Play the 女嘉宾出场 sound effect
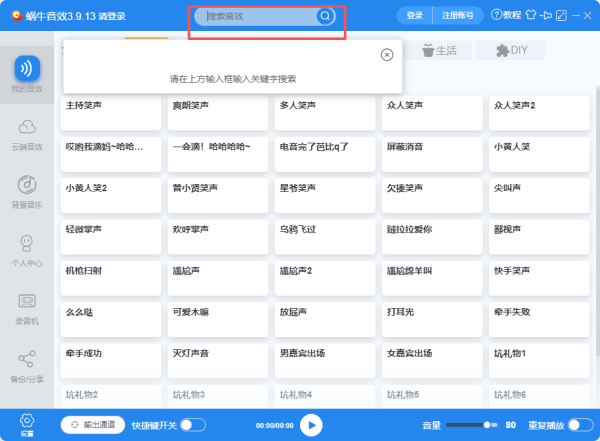Viewport: 600px width, 441px height. [432, 361]
